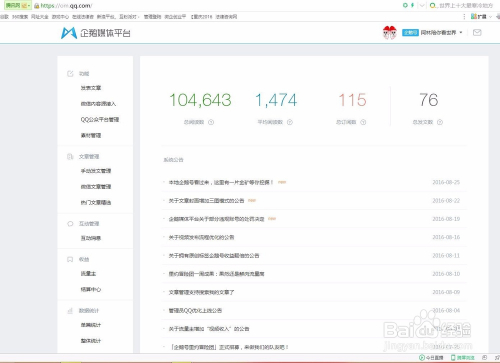Open 发表文章 in the sidebar
500x363 pixels.
click(91, 88)
